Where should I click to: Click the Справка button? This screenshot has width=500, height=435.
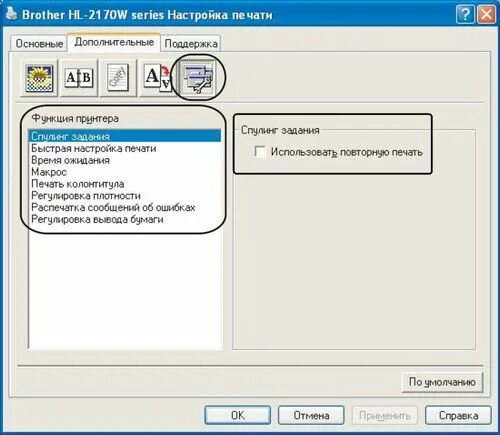point(458,415)
